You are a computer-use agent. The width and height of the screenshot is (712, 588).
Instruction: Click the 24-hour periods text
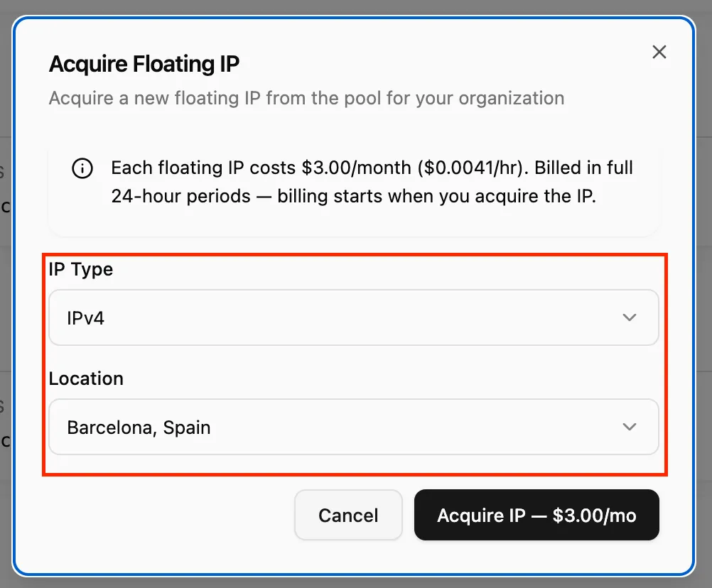(x=181, y=196)
